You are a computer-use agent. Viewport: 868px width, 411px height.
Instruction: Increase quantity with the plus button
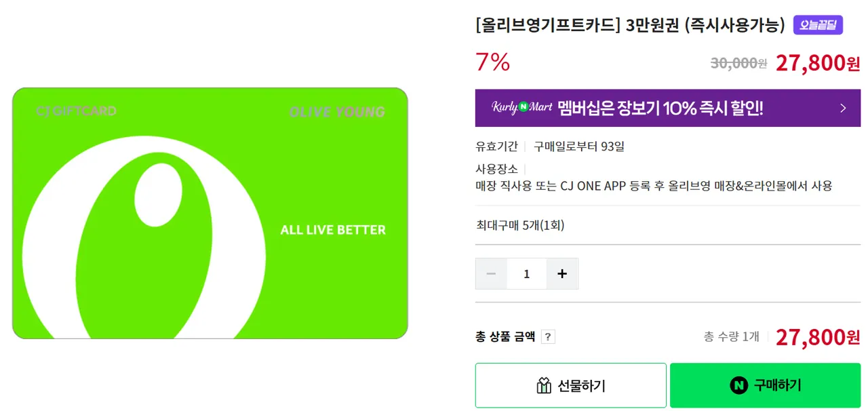point(562,274)
